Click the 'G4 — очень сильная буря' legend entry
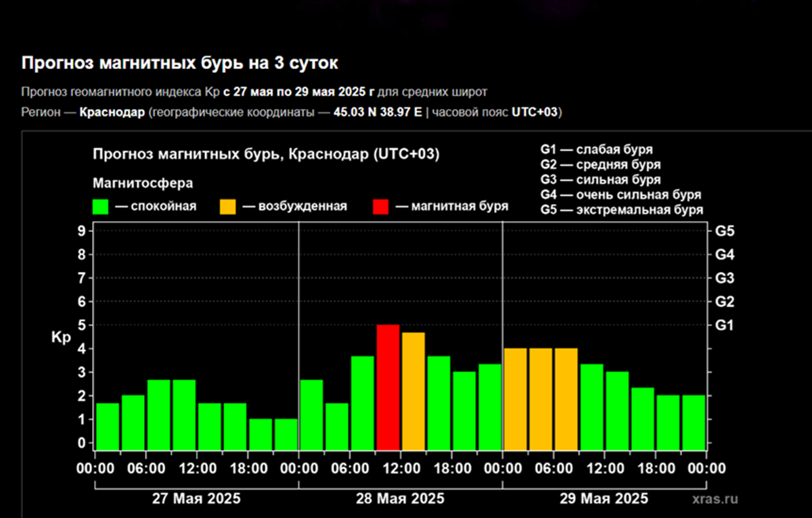812x518 pixels. tap(621, 195)
